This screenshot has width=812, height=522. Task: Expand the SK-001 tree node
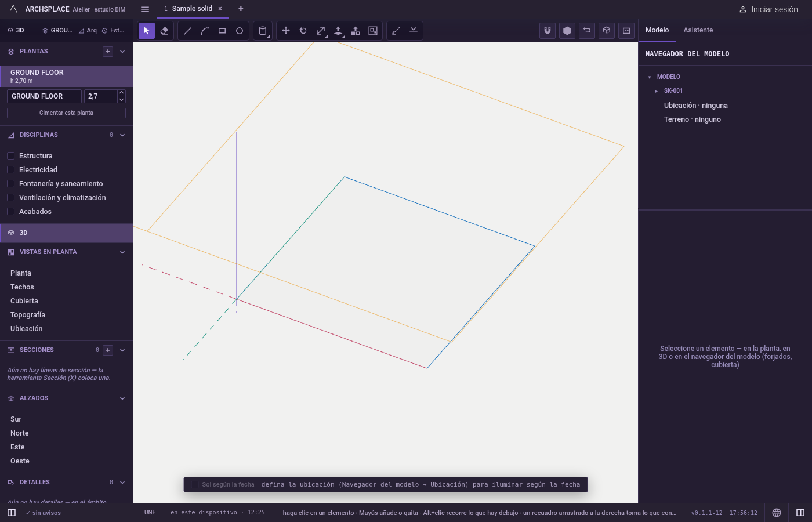(656, 91)
